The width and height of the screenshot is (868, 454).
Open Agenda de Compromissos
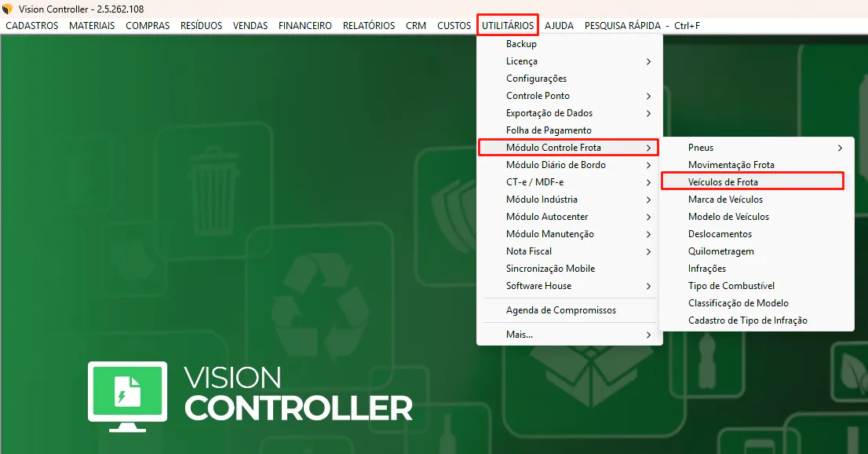point(570,310)
